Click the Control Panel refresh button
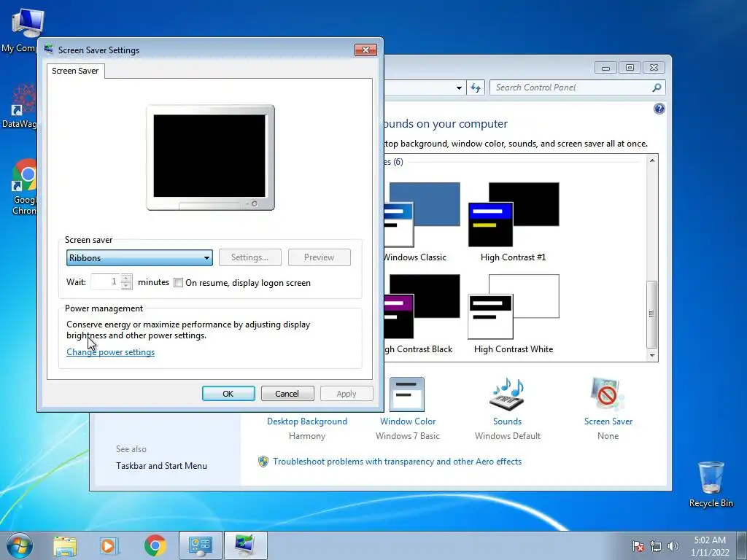 476,87
